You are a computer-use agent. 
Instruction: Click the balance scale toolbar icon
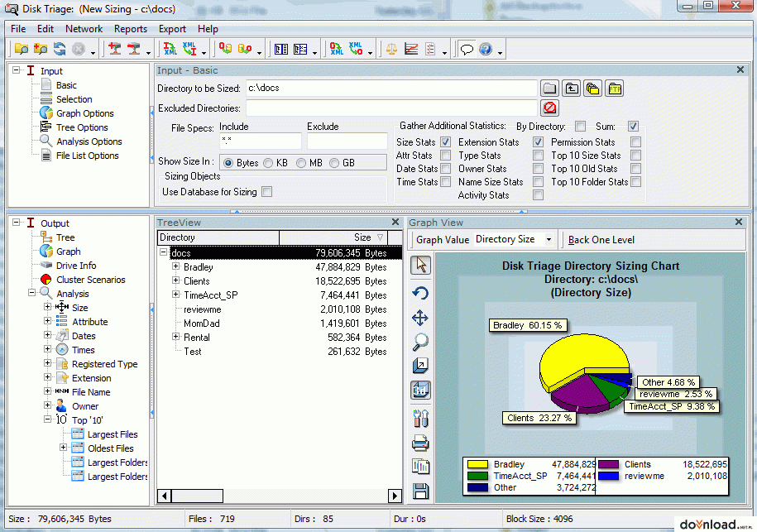point(391,49)
